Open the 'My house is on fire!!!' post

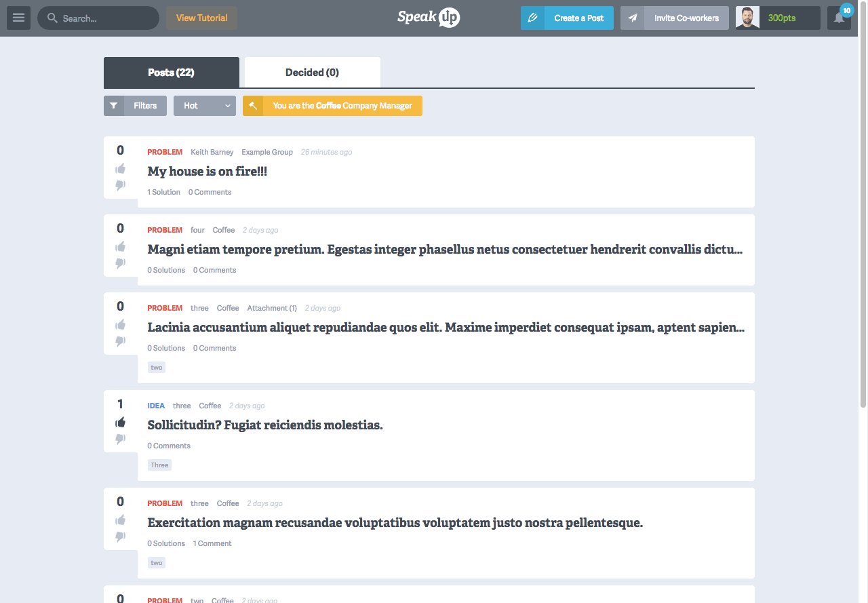(208, 172)
